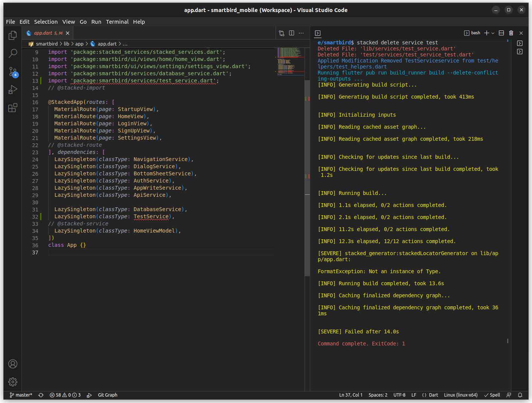The height and width of the screenshot is (403, 532).
Task: Split the terminal panel
Action: 501,33
